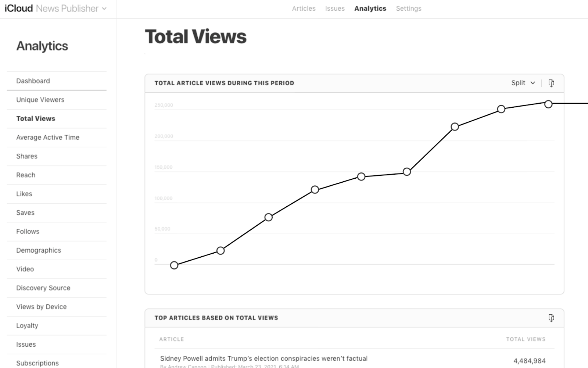This screenshot has width=588, height=368.
Task: Open the Loyalty report in sidebar
Action: coord(27,325)
